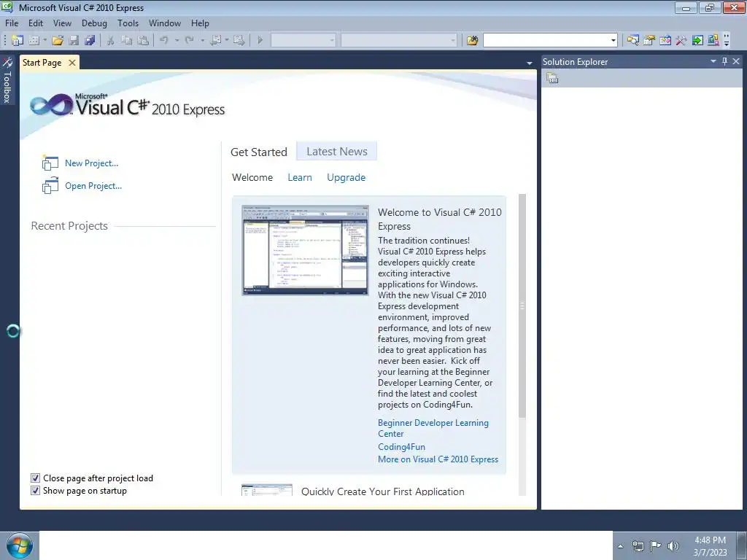Click the Open Project... link
The image size is (747, 560).
[93, 186]
